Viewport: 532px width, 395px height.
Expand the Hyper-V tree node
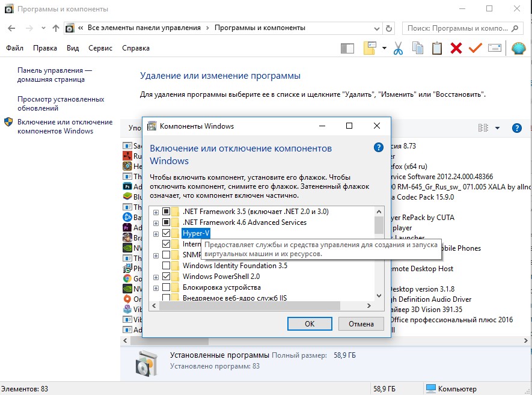(156, 234)
